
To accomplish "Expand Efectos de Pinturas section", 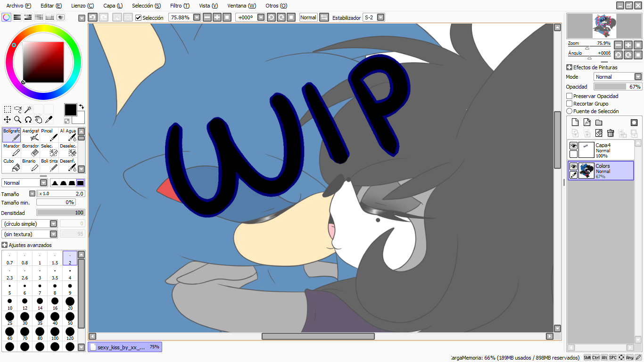I will 569,67.
